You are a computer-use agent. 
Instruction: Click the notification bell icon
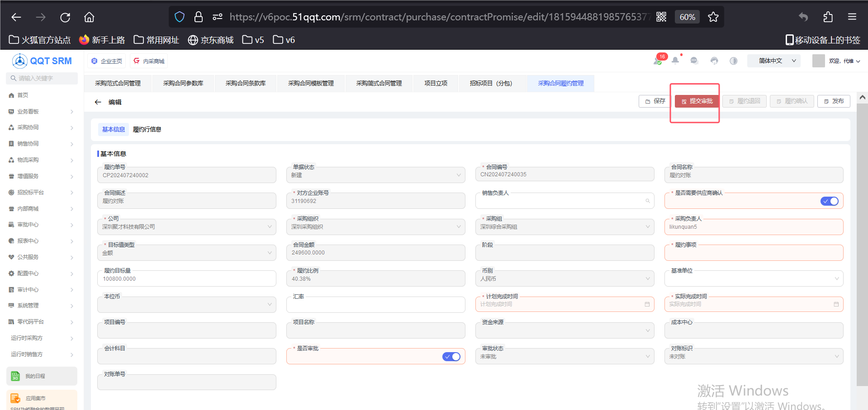(x=675, y=61)
